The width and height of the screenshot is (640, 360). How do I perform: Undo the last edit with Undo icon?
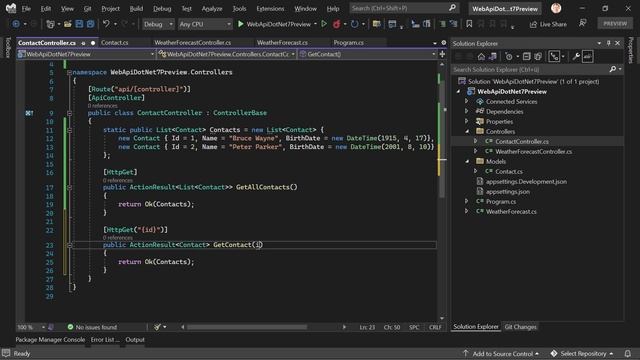click(106, 24)
